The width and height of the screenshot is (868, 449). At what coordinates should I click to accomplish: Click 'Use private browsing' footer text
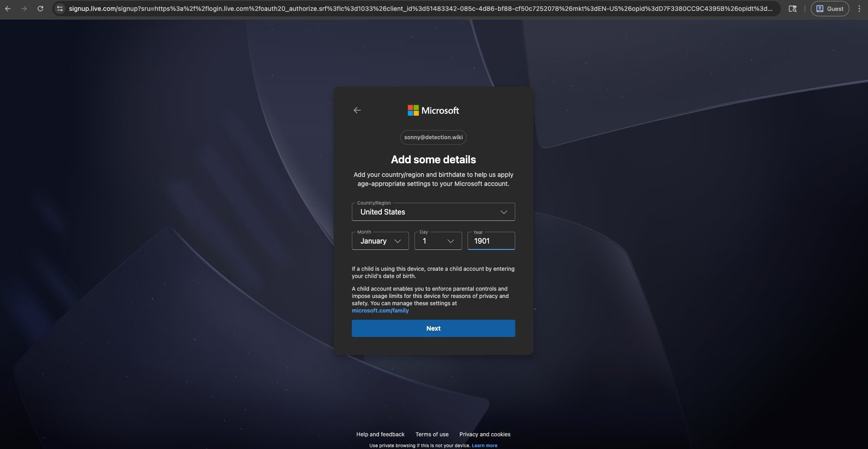(393, 446)
